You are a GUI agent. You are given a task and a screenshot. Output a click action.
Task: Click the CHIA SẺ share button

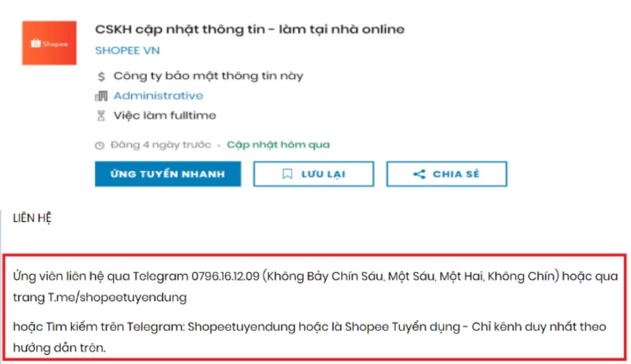coord(447,175)
